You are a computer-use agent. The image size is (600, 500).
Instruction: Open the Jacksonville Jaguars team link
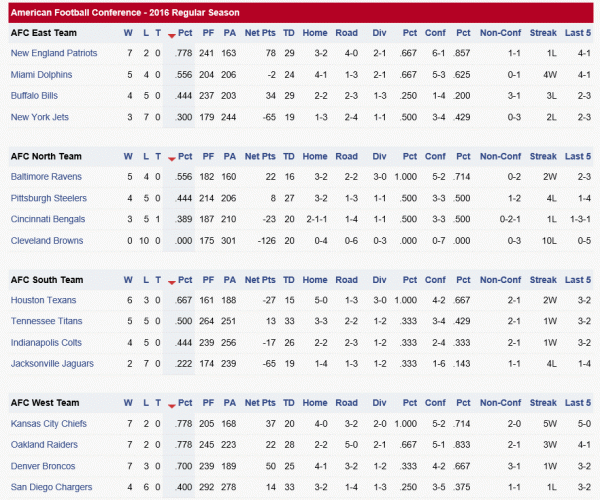(x=52, y=364)
